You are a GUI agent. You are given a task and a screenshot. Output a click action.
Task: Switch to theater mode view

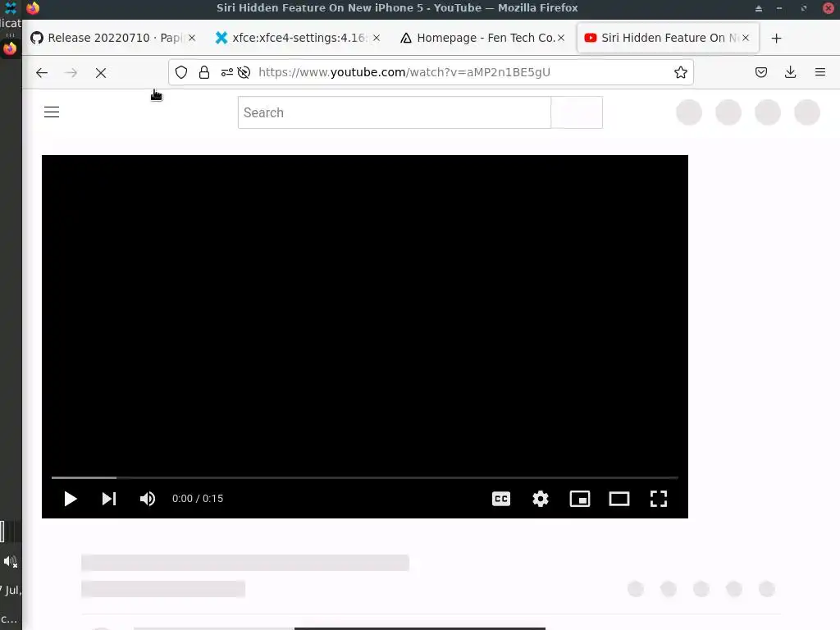619,499
